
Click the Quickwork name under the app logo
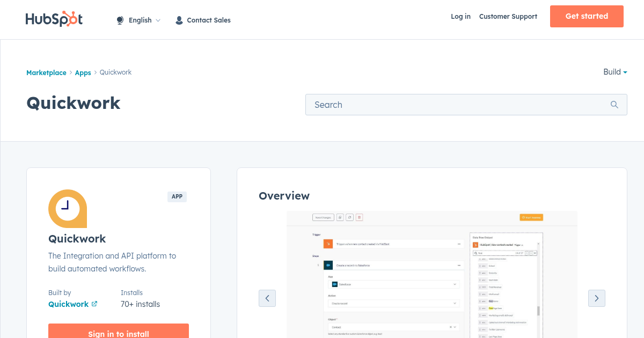[77, 239]
